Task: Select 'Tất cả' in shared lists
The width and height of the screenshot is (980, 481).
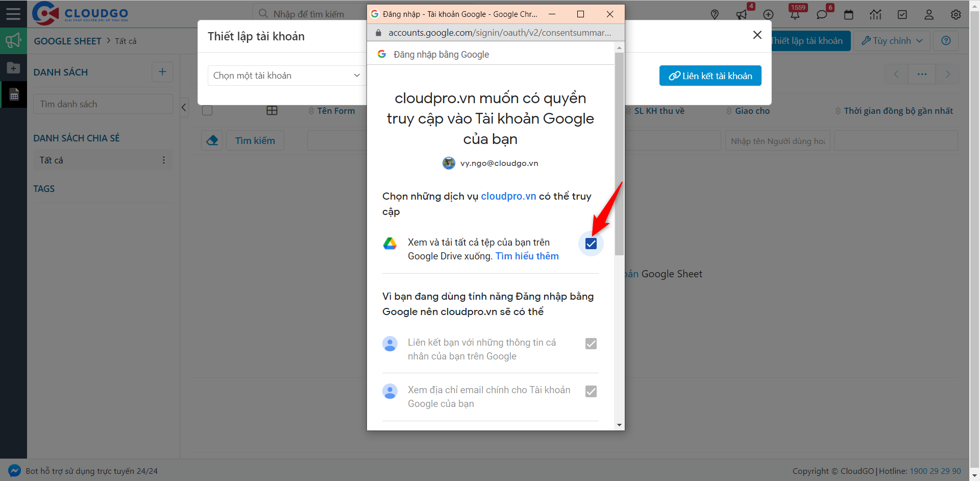Action: (x=52, y=160)
